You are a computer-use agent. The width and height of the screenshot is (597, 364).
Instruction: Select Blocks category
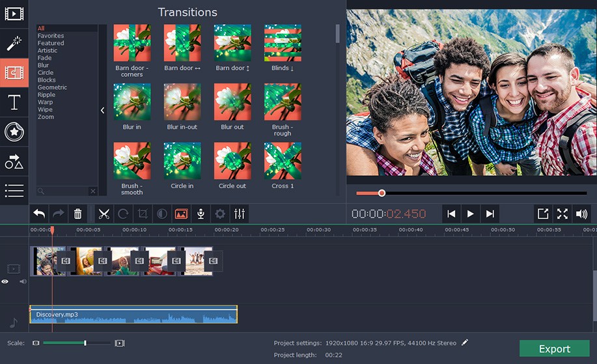click(x=46, y=80)
